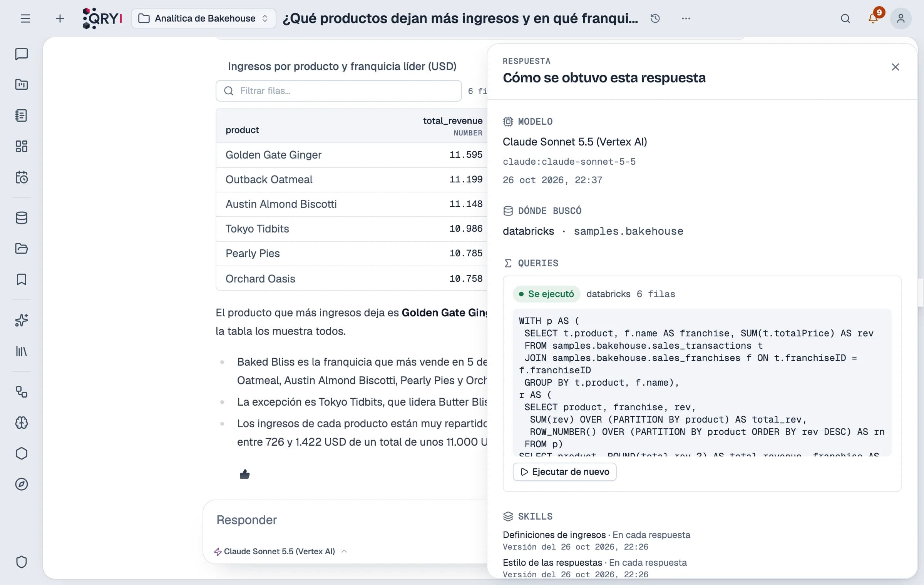This screenshot has width=924, height=585.
Task: Click the history clock icon
Action: (655, 18)
